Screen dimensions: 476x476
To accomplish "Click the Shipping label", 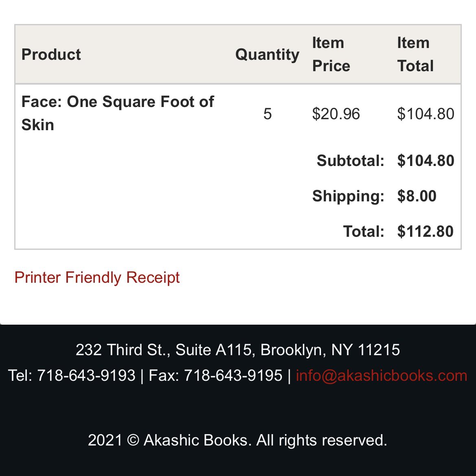I will pos(348,196).
